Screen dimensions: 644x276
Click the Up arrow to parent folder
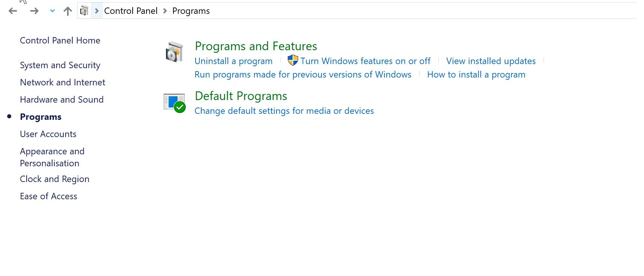(68, 11)
